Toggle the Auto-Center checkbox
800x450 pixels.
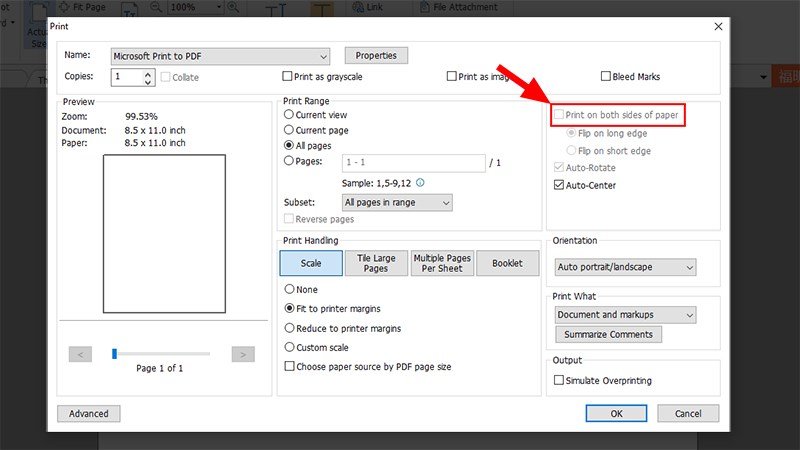559,185
